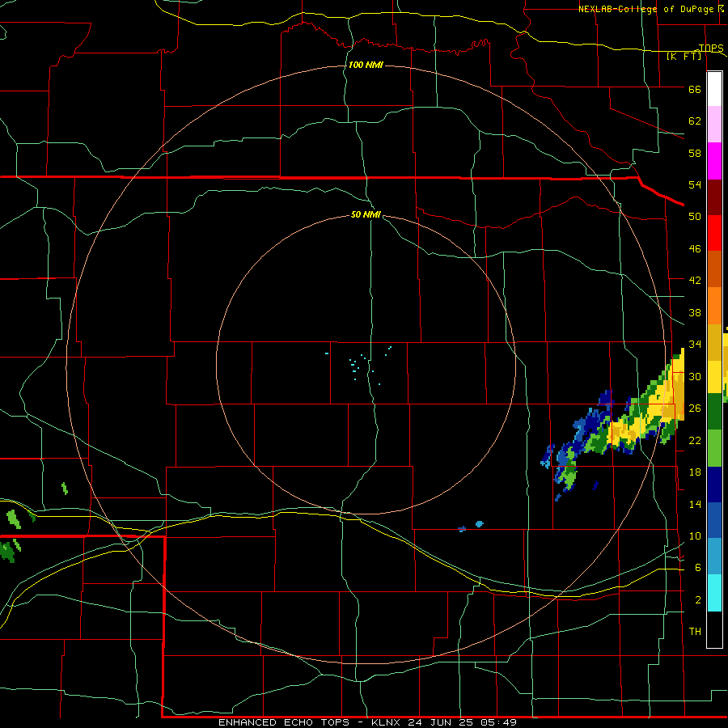Pick the bright red legend swatch

click(x=714, y=233)
